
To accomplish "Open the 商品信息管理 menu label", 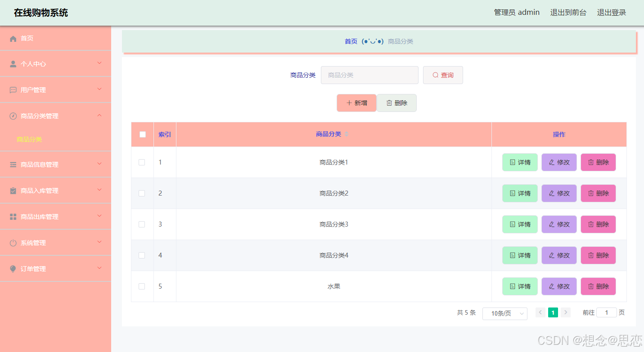I will [x=40, y=165].
